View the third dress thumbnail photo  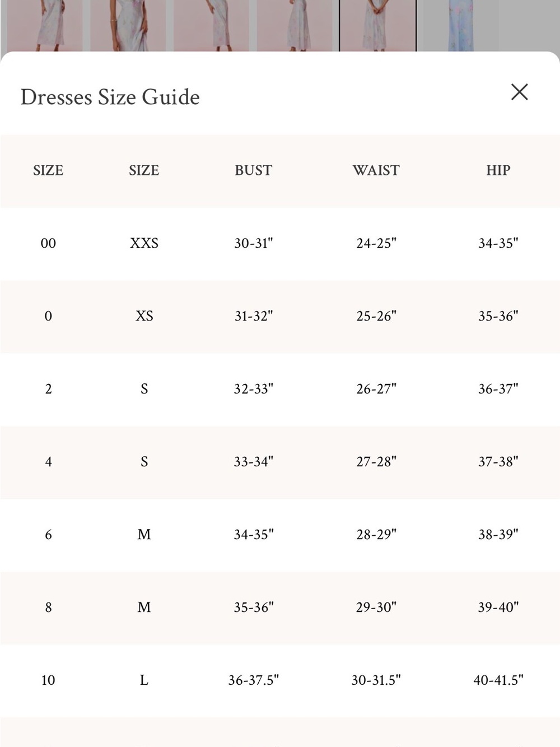211,26
